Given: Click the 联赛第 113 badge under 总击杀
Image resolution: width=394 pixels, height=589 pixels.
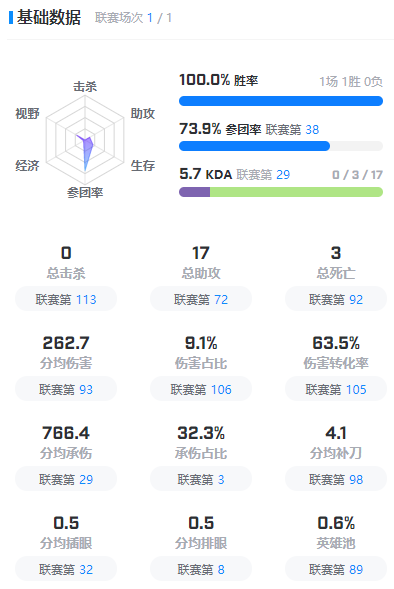Looking at the screenshot, I should pyautogui.click(x=66, y=299).
